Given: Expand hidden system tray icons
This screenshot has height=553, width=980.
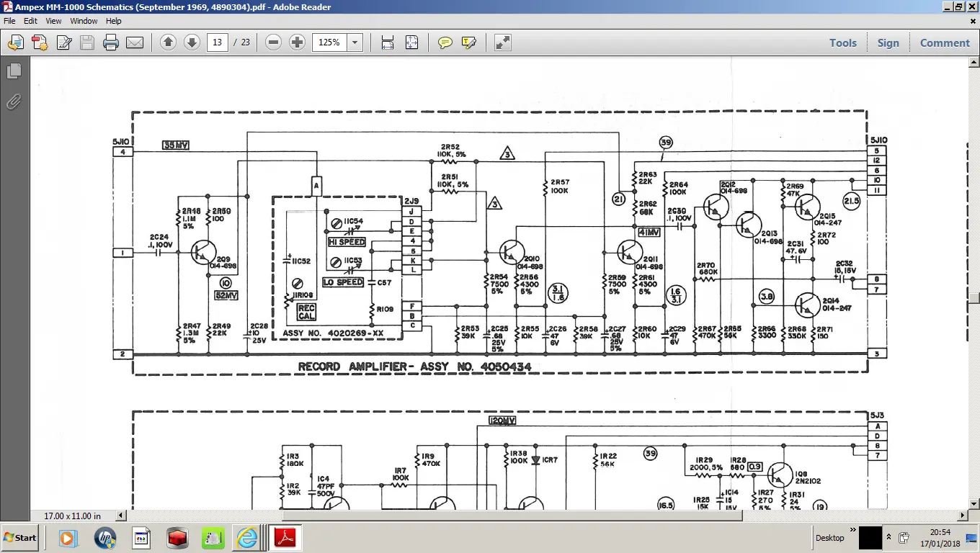Looking at the screenshot, I should (x=888, y=537).
